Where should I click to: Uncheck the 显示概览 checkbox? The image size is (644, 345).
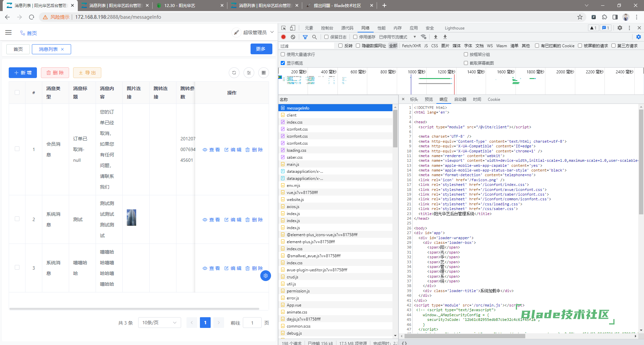(283, 63)
